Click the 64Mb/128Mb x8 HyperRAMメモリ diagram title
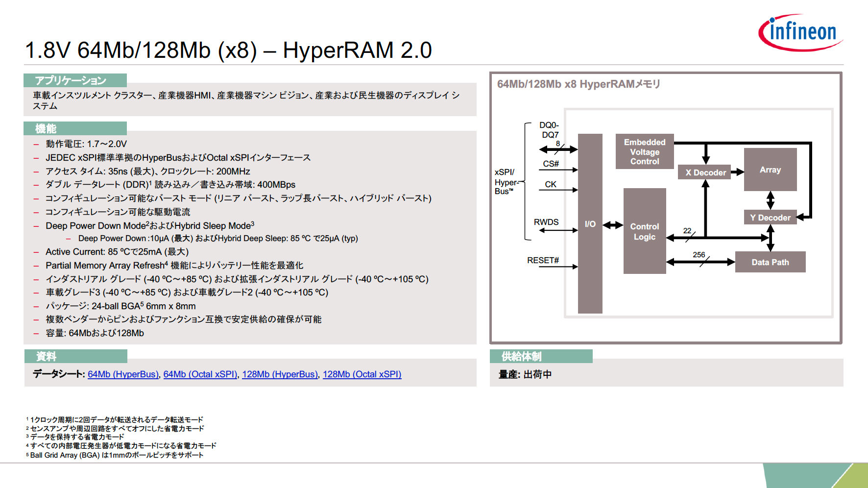 point(579,84)
